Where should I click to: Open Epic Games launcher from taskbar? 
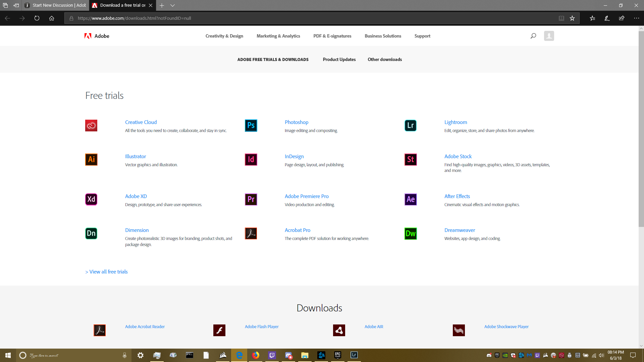pyautogui.click(x=338, y=355)
